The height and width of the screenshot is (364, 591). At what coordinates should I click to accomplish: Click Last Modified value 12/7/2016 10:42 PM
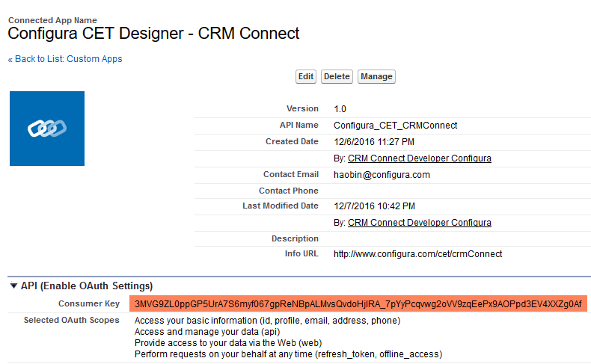pos(374,206)
